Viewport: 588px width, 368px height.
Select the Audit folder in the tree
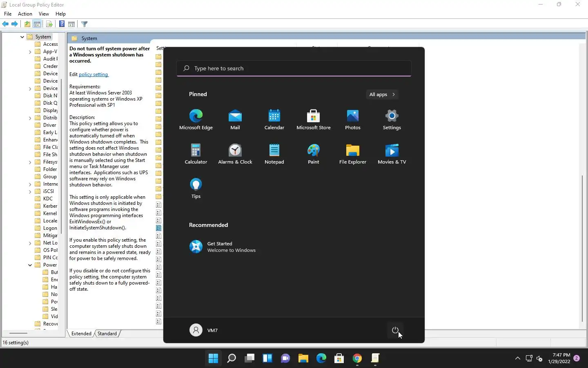point(46,59)
